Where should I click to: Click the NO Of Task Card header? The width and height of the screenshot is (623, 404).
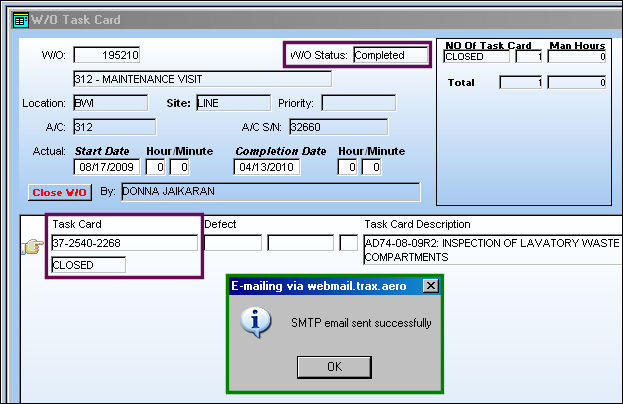488,46
